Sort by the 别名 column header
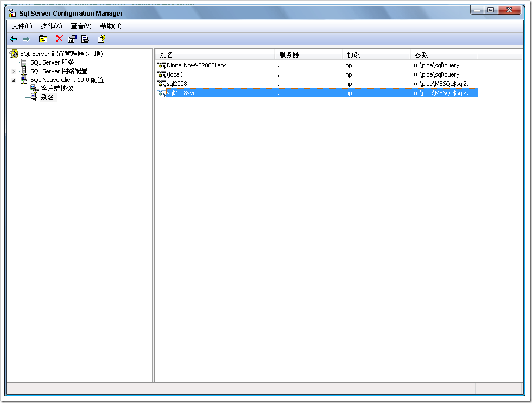This screenshot has width=532, height=403. 215,55
